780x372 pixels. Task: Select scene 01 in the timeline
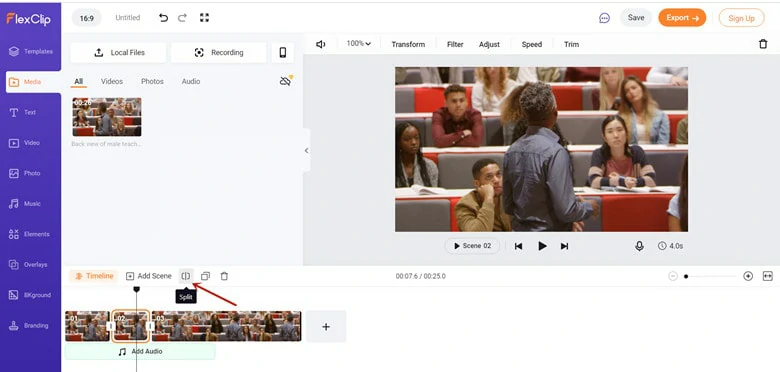point(87,326)
